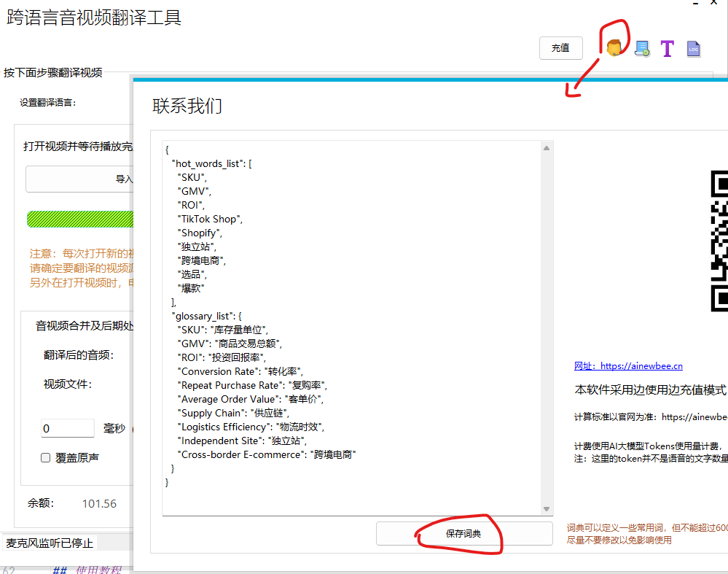The height and width of the screenshot is (574, 728).
Task: Close the application window
Action: tap(713, 4)
